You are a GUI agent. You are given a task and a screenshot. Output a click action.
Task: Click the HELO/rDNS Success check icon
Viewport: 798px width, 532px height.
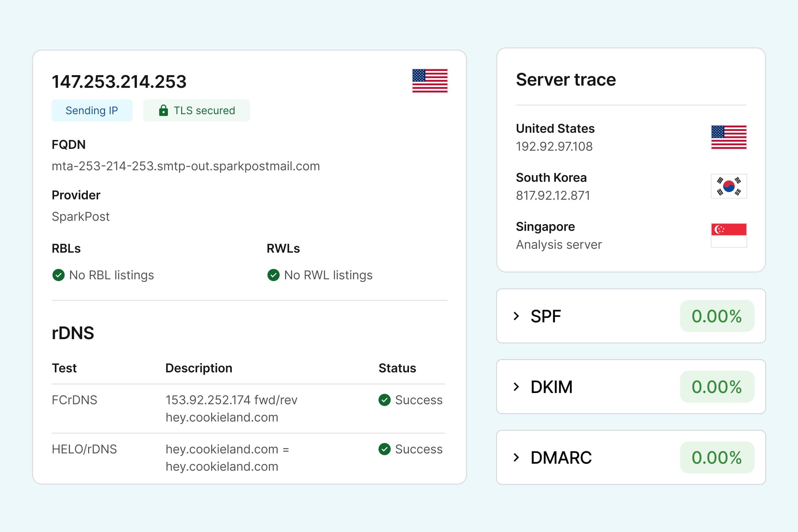point(384,449)
